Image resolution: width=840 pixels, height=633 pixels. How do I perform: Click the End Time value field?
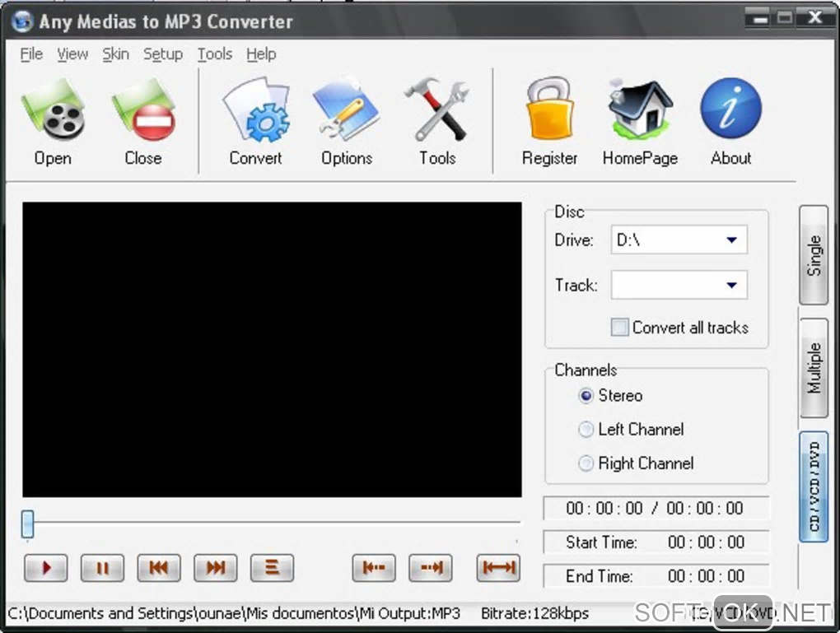point(706,576)
